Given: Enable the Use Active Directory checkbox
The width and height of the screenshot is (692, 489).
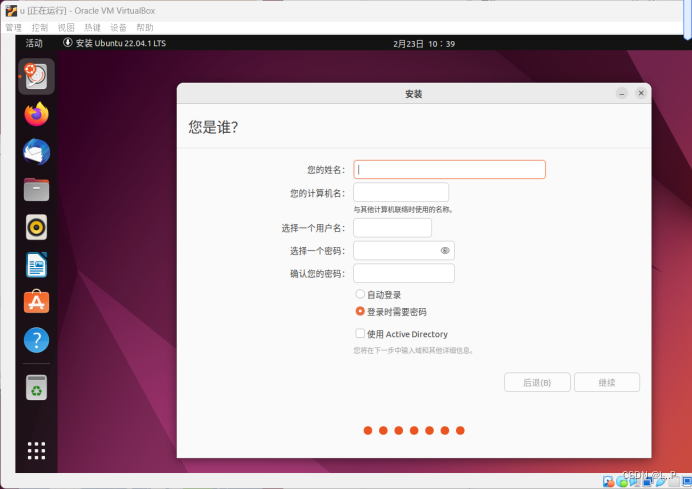Looking at the screenshot, I should [x=360, y=333].
